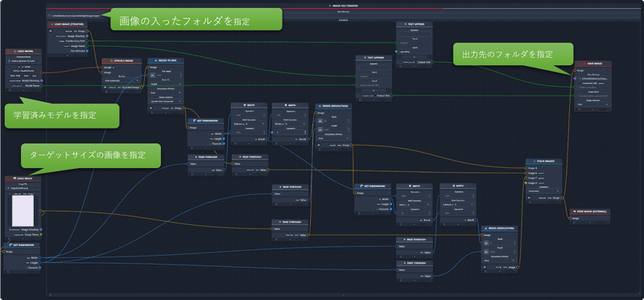
Task: Click the folder icon in Save Image base directory field
Action: (580, 78)
